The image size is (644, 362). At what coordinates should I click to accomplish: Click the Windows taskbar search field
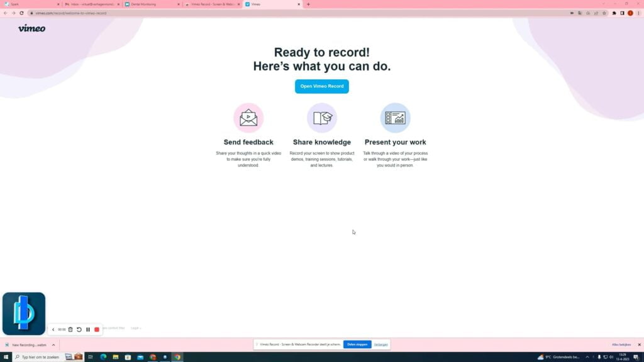39,357
